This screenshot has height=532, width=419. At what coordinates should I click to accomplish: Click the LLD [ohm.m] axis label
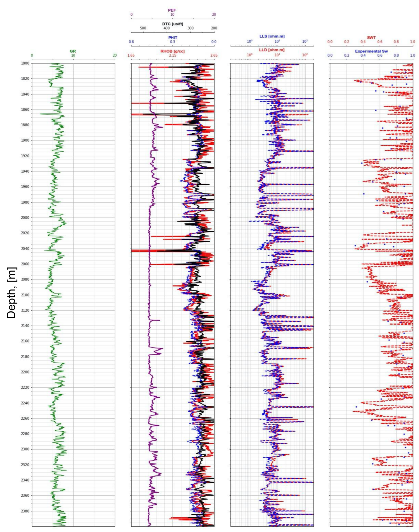pyautogui.click(x=272, y=50)
